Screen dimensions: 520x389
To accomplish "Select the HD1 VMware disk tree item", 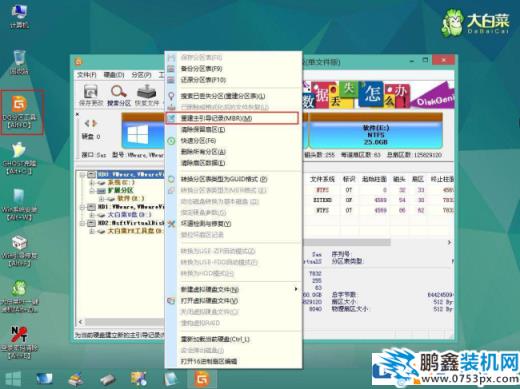I will coord(131,207).
